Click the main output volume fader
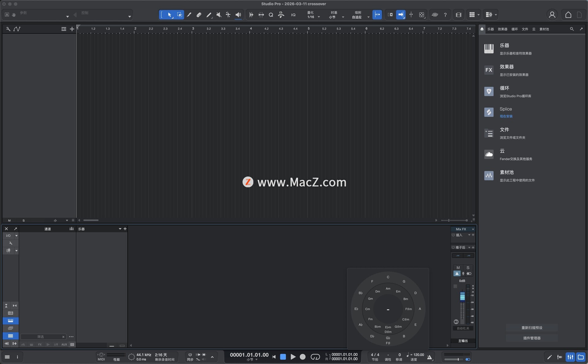588x364 pixels. point(462,296)
